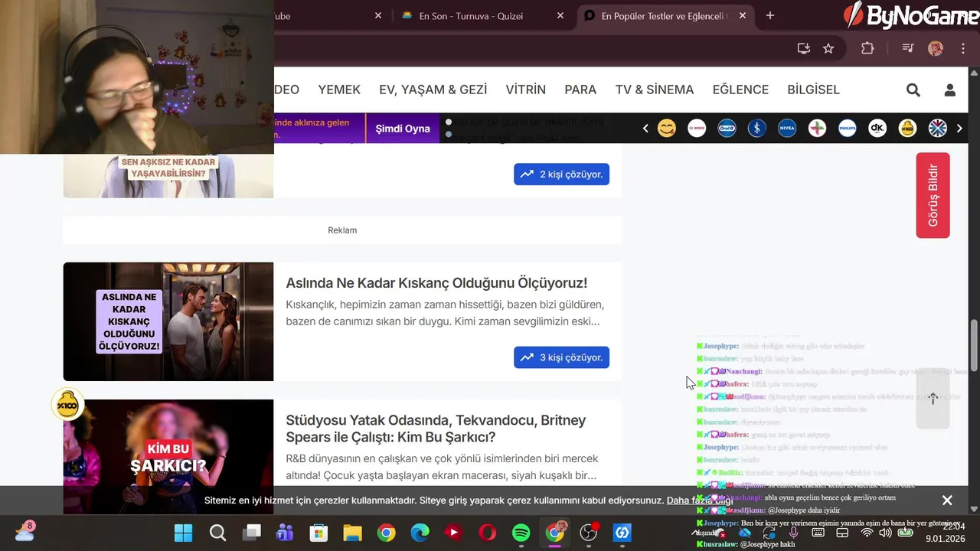Open the EV, YAŞAM & GEZİ menu

point(433,90)
